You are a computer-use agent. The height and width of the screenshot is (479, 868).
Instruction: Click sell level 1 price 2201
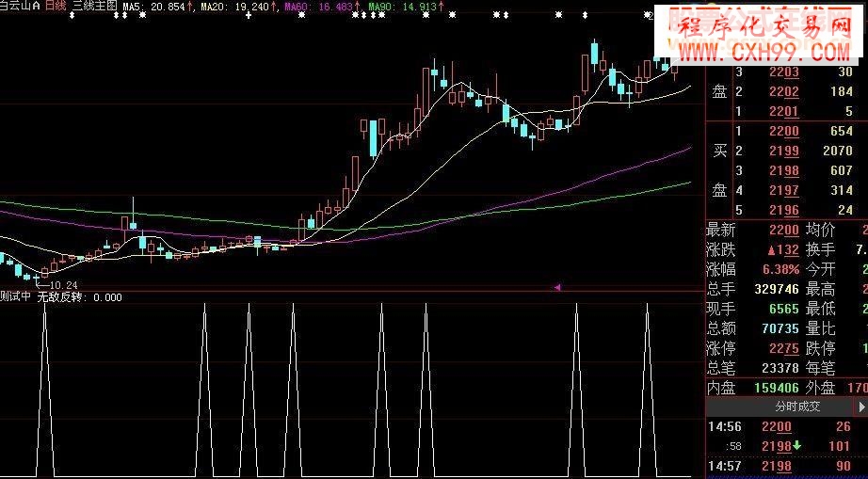tap(783, 111)
